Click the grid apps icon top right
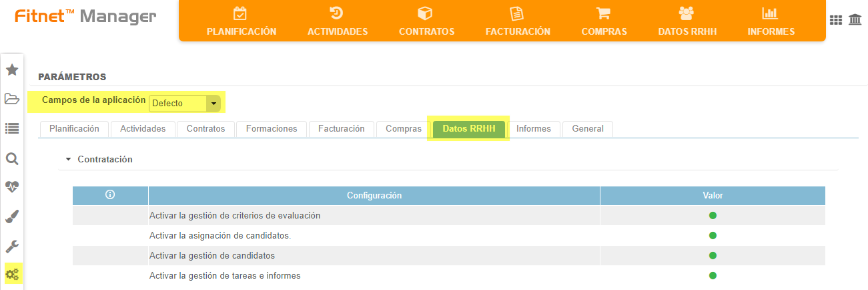The width and height of the screenshot is (868, 290). point(835,20)
